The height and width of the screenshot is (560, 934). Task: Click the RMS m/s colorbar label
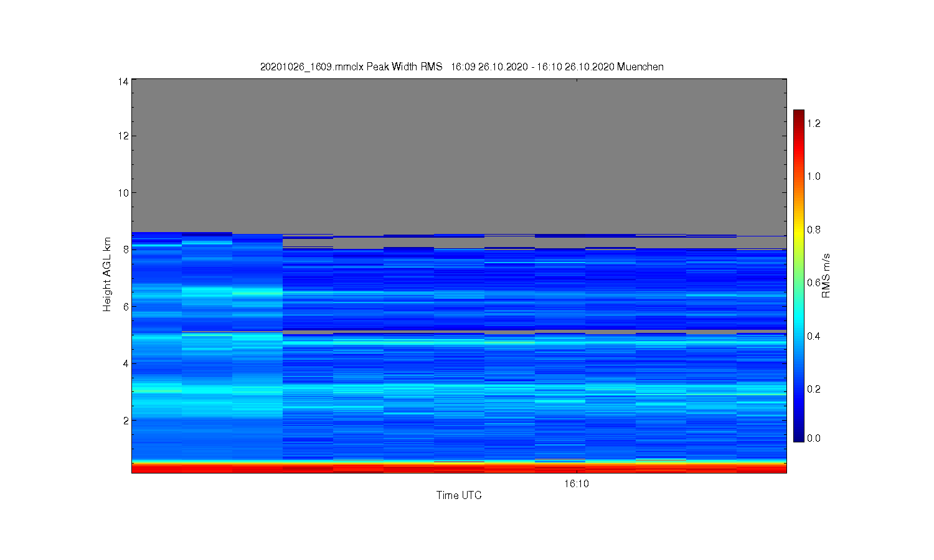point(826,276)
